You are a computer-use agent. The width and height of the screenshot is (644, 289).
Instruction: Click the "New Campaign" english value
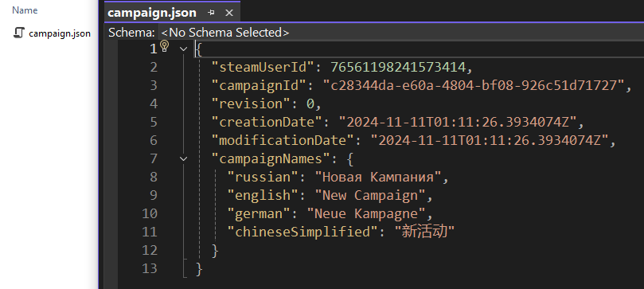pyautogui.click(x=370, y=195)
